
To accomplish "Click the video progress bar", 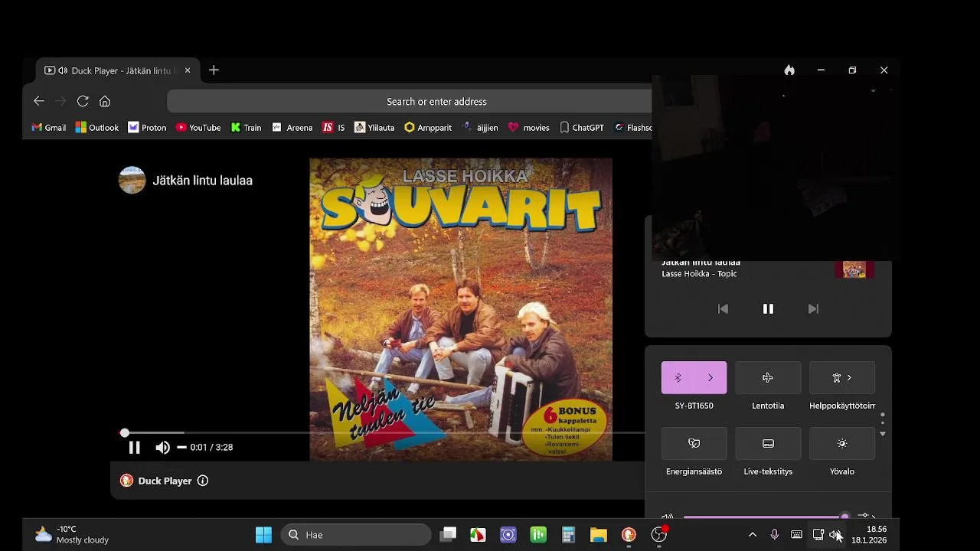I will (x=383, y=433).
